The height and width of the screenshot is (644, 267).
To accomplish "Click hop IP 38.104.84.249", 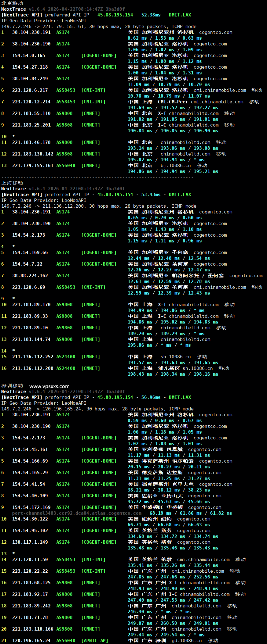I will pyautogui.click(x=30, y=79).
